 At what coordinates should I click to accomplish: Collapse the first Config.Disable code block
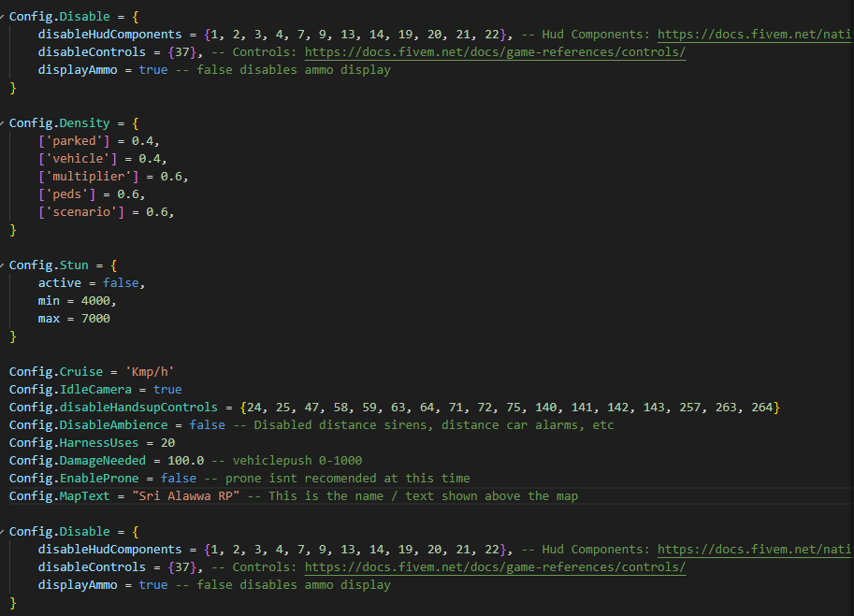[4, 16]
